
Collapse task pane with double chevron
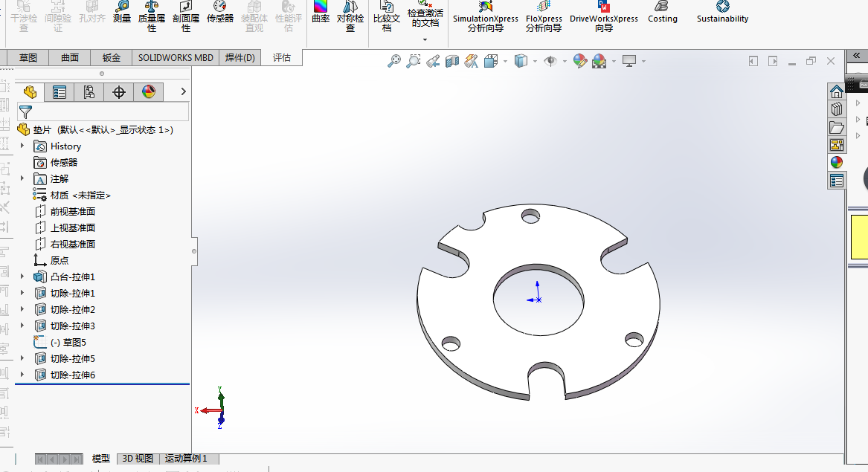(x=856, y=55)
